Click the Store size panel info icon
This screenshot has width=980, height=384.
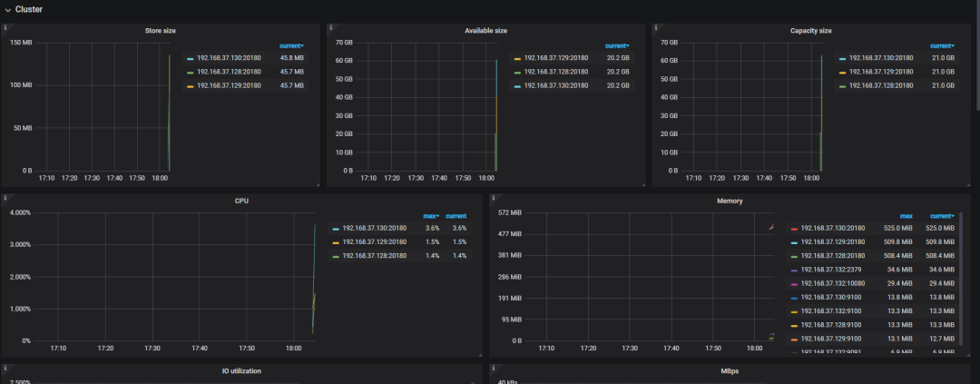click(5, 28)
